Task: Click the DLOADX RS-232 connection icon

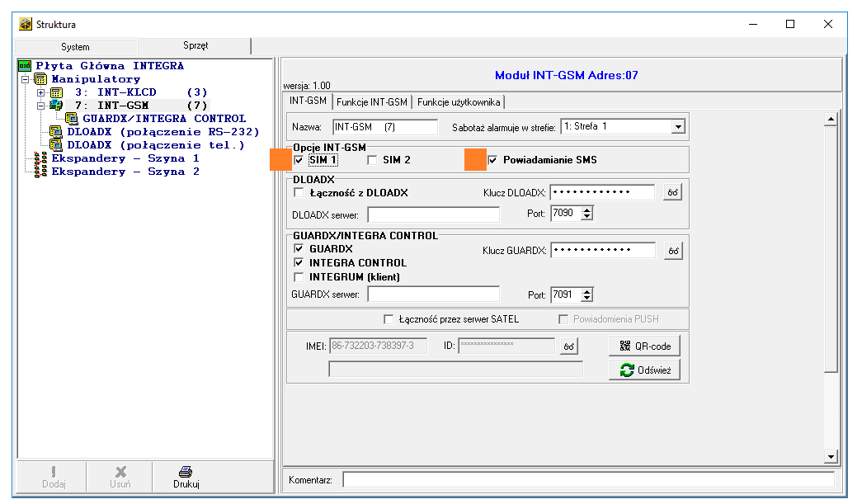Action: coord(55,132)
